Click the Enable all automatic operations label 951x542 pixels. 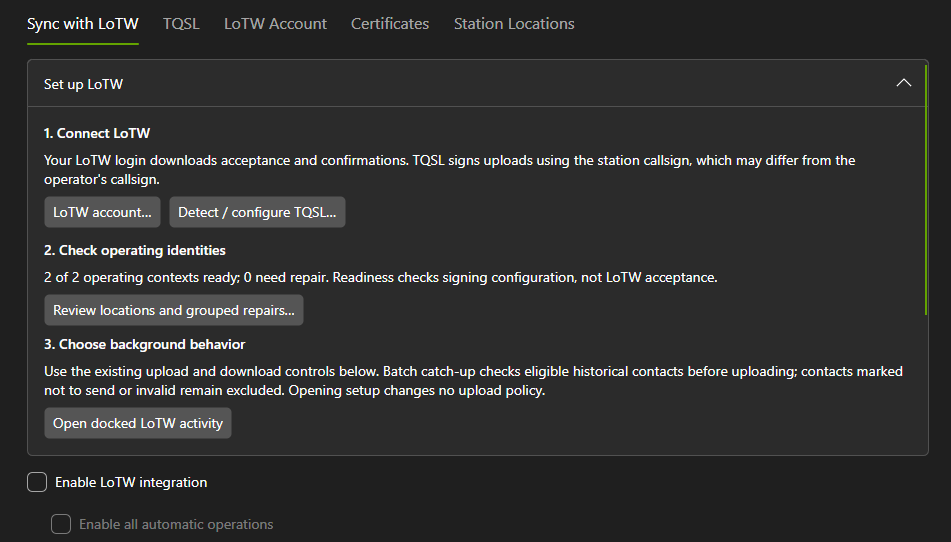click(x=176, y=524)
